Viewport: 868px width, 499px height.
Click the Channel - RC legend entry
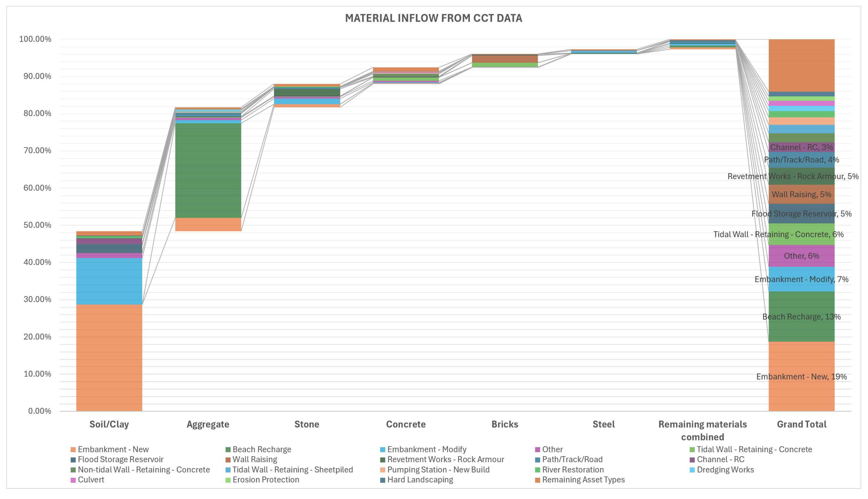pos(717,459)
